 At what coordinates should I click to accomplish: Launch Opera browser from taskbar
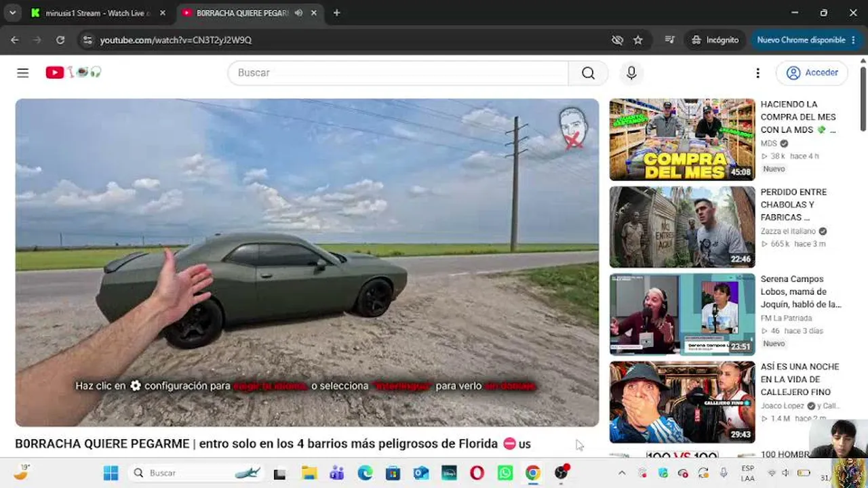477,473
